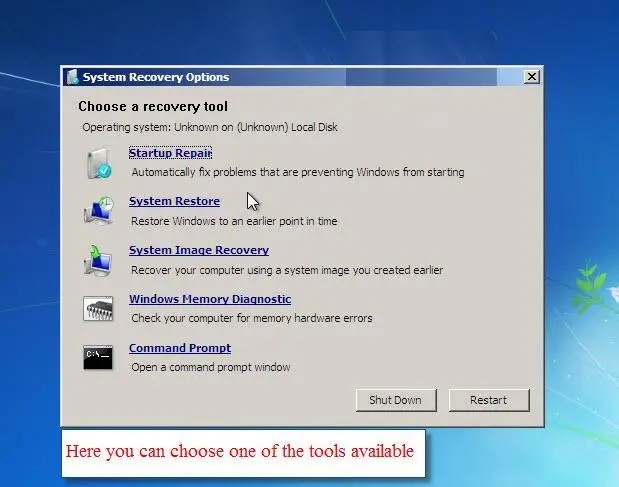Click the System Restore monitor-clock icon
The height and width of the screenshot is (487, 619).
tap(99, 211)
